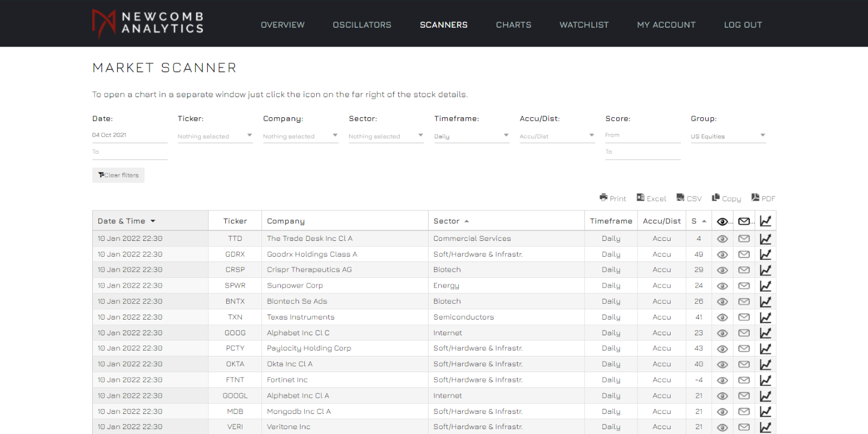The height and width of the screenshot is (434, 868).
Task: Open the Group US Equities dropdown
Action: click(728, 136)
